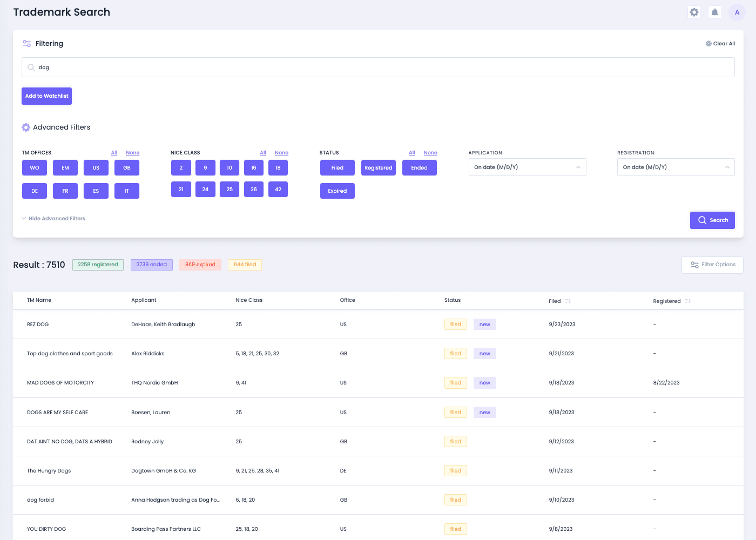Toggle Nice Class 21 filter
Image resolution: width=756 pixels, height=540 pixels.
point(181,190)
